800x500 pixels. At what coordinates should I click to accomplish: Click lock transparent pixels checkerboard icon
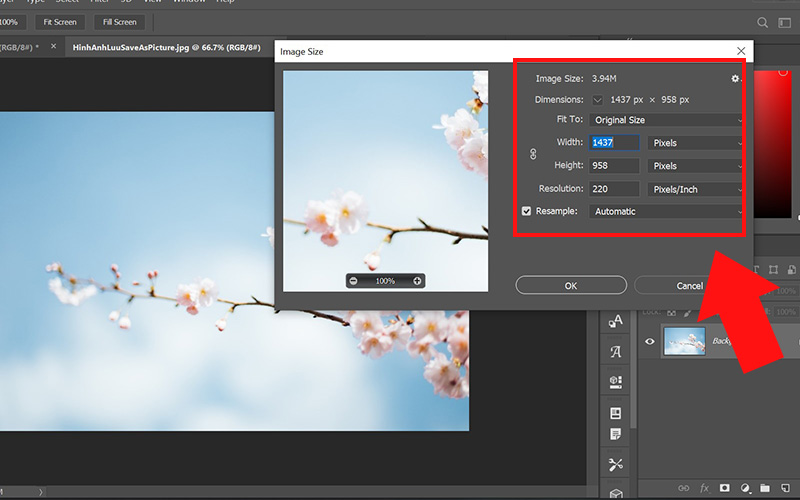tap(672, 312)
